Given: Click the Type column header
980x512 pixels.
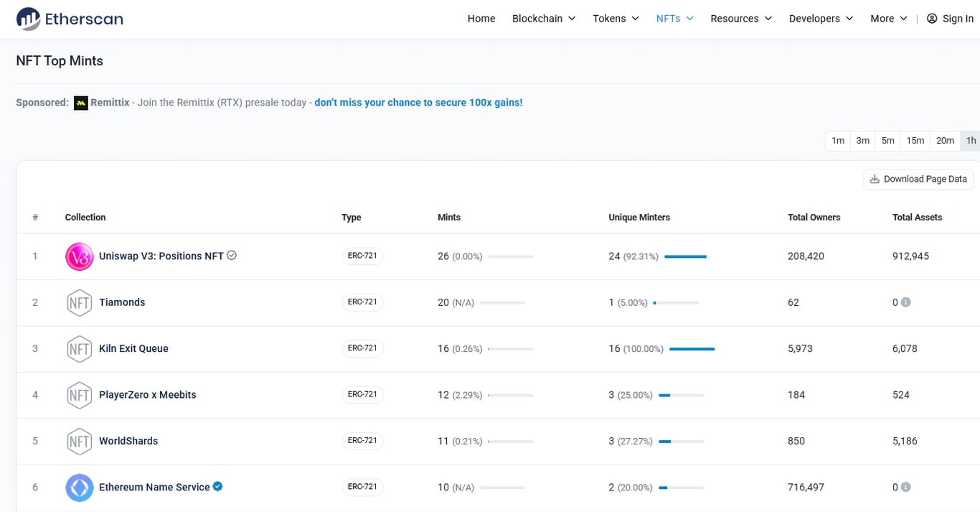Looking at the screenshot, I should coord(352,218).
